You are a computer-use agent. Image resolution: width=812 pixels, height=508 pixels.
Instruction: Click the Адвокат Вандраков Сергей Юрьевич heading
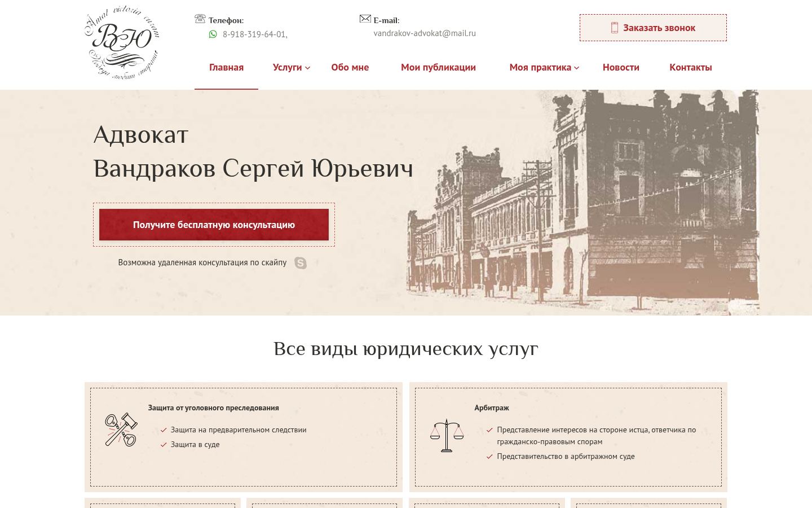pos(253,152)
